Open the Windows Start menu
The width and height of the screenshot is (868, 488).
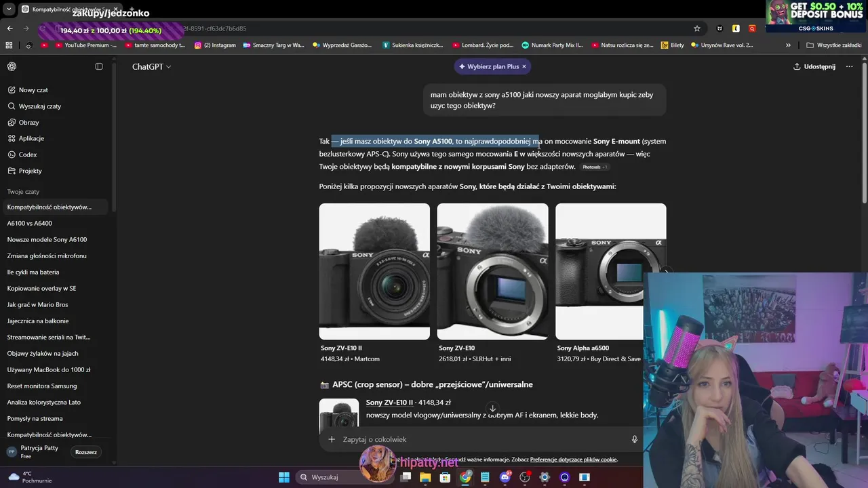click(284, 477)
